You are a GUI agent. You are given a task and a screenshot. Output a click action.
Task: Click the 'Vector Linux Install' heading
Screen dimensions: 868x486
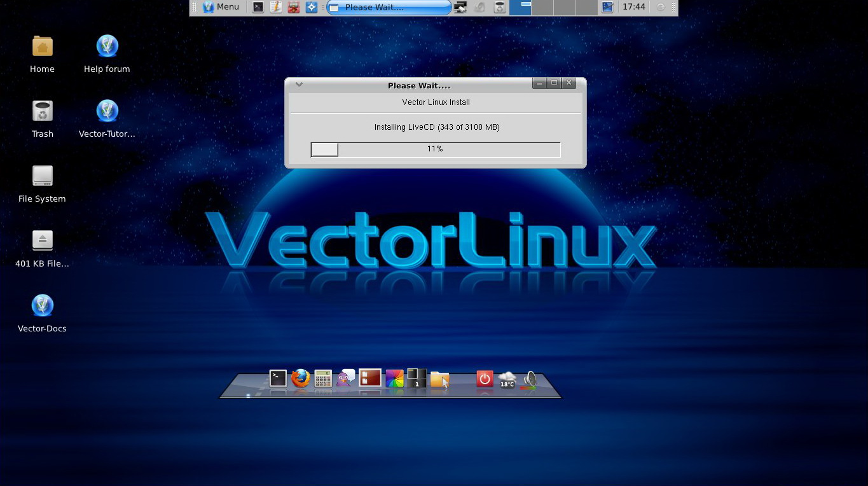pyautogui.click(x=436, y=102)
